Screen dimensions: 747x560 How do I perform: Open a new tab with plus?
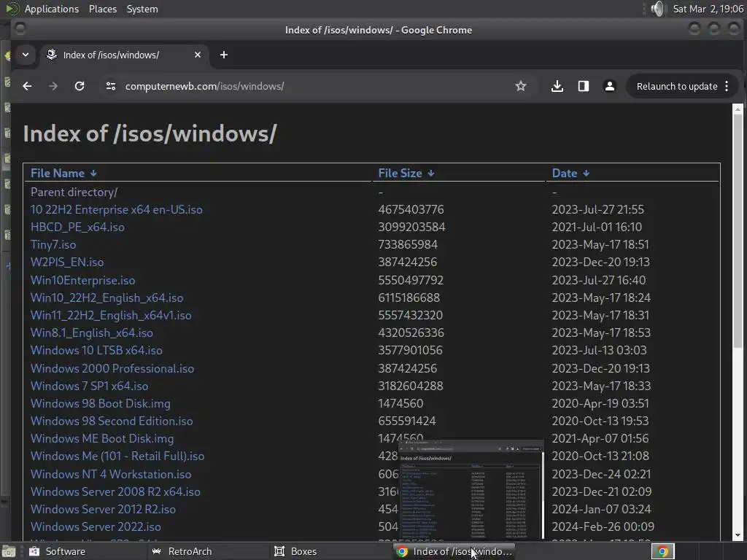click(224, 55)
